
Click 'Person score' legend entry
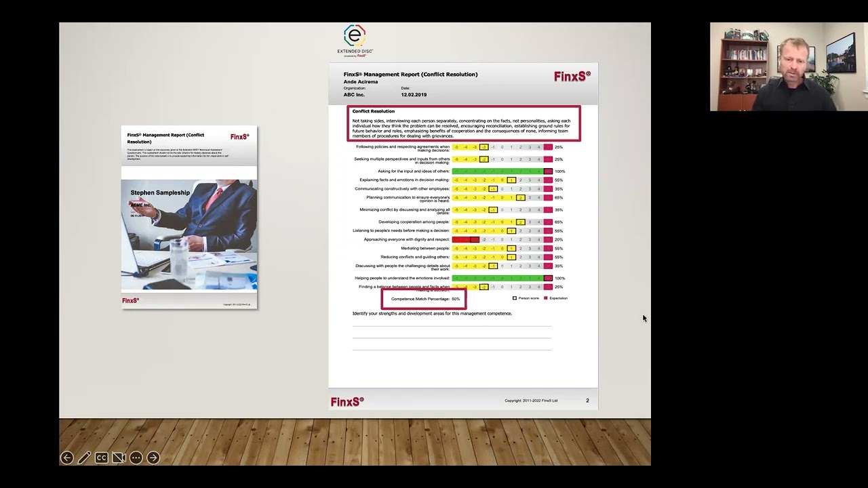coord(526,298)
